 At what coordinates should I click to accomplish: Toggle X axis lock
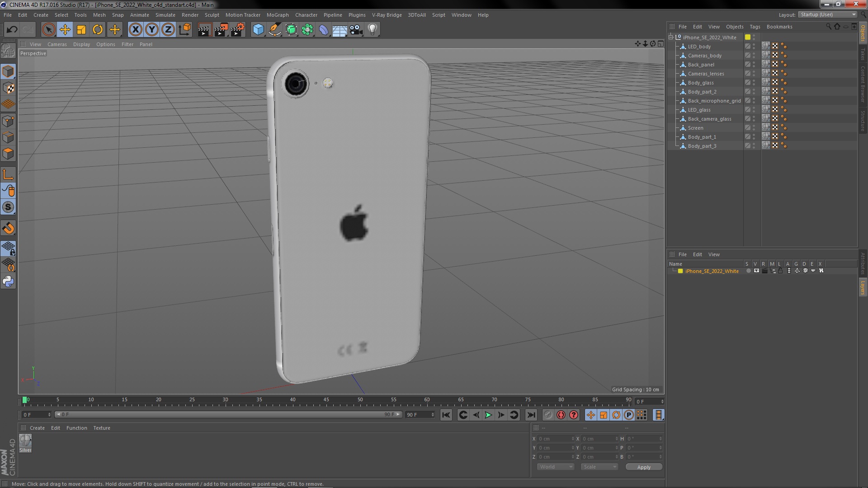135,30
